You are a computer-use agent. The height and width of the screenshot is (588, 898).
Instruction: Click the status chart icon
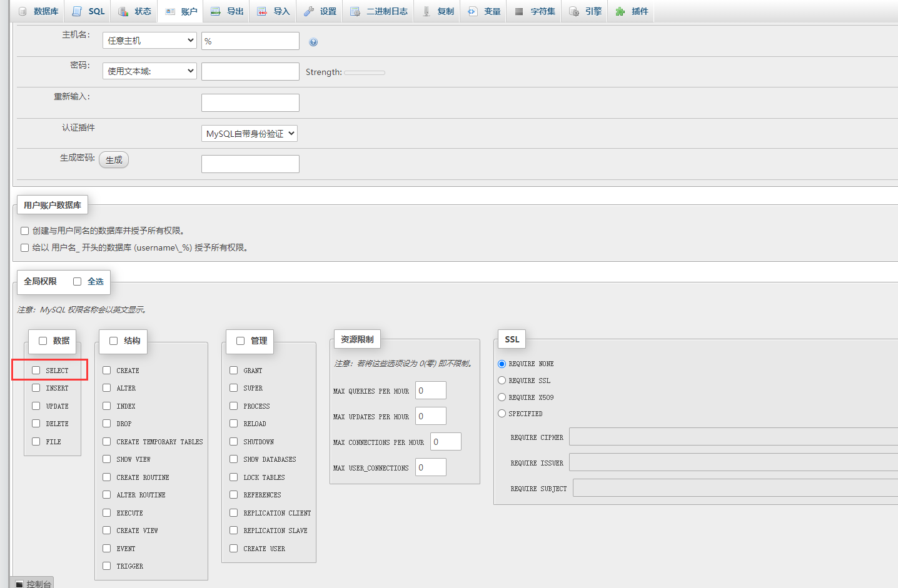123,11
